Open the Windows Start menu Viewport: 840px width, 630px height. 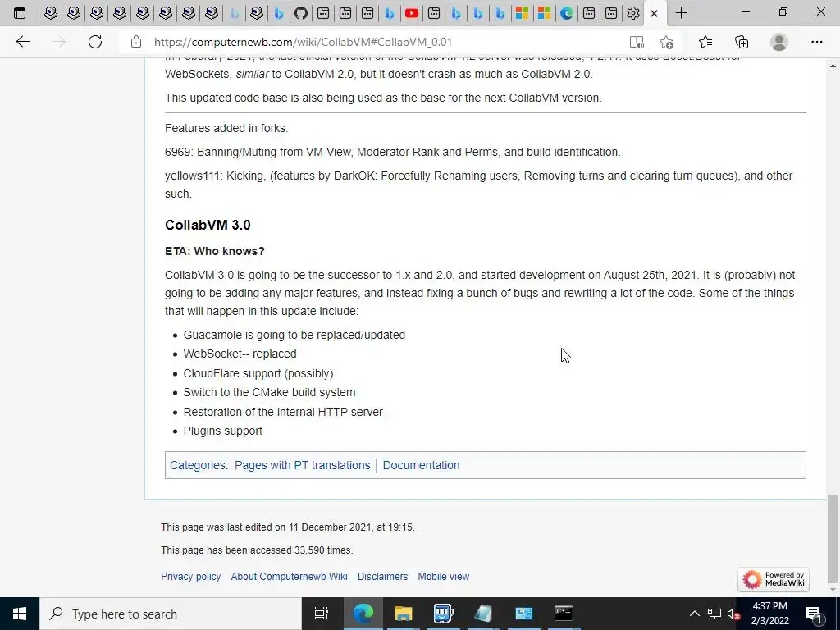pos(20,614)
